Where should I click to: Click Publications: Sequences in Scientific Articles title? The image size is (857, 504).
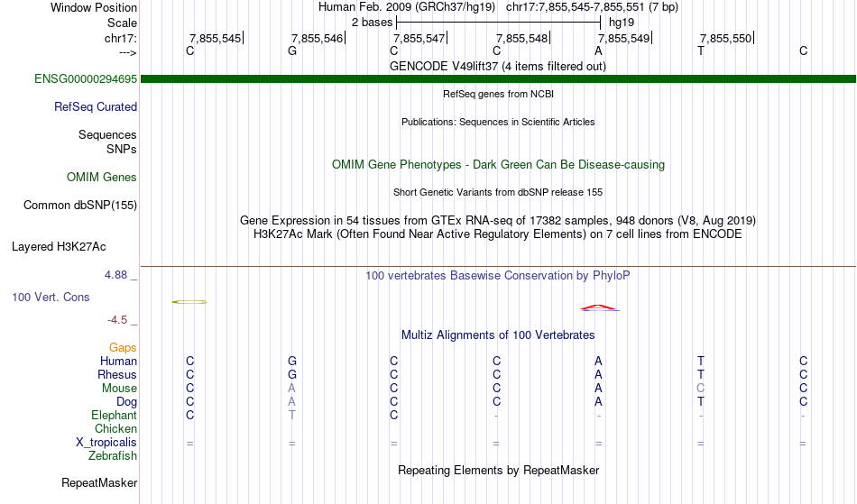pos(498,122)
